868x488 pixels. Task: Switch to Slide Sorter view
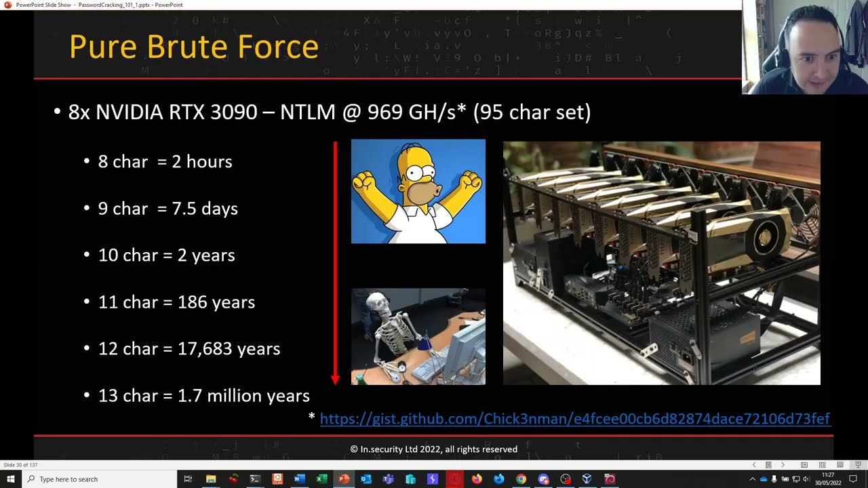pos(822,465)
